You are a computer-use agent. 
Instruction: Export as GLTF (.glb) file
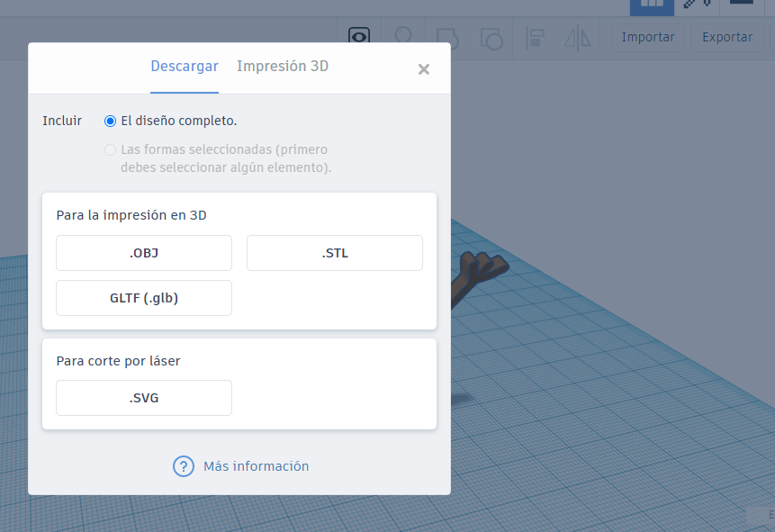144,298
